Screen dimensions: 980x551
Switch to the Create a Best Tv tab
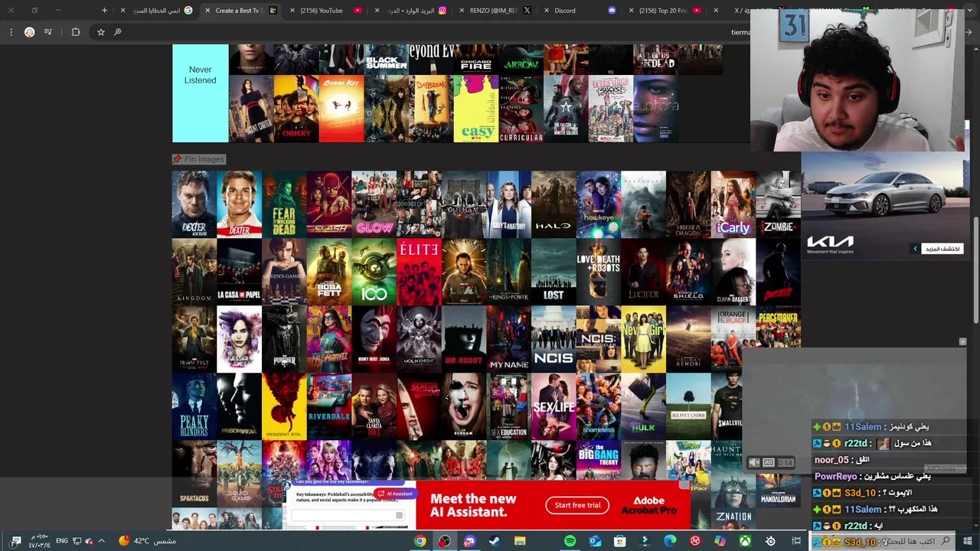[x=241, y=11]
